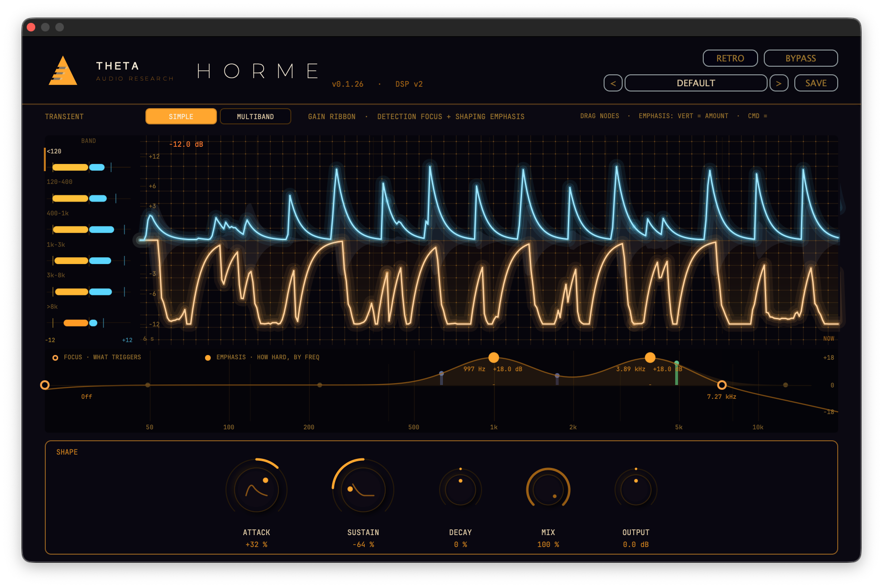Adjust the 120-400 band slider
Screen dimensions: 883x588
point(89,198)
